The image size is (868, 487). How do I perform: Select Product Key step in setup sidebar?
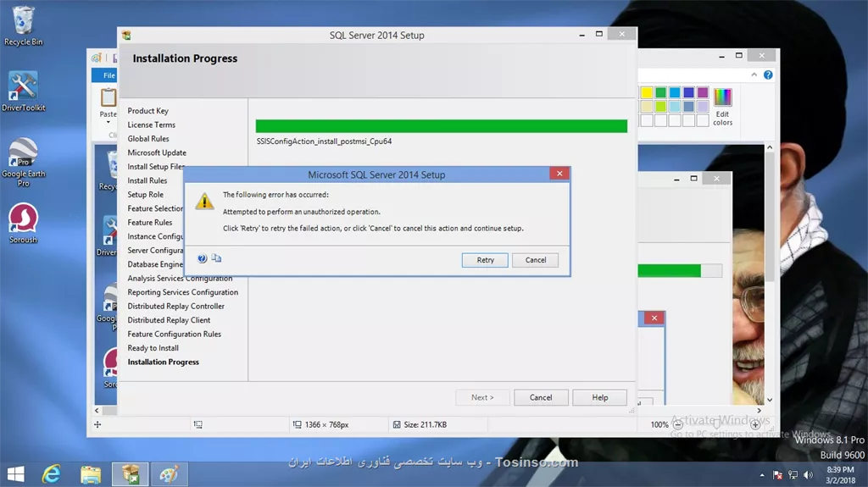click(147, 111)
